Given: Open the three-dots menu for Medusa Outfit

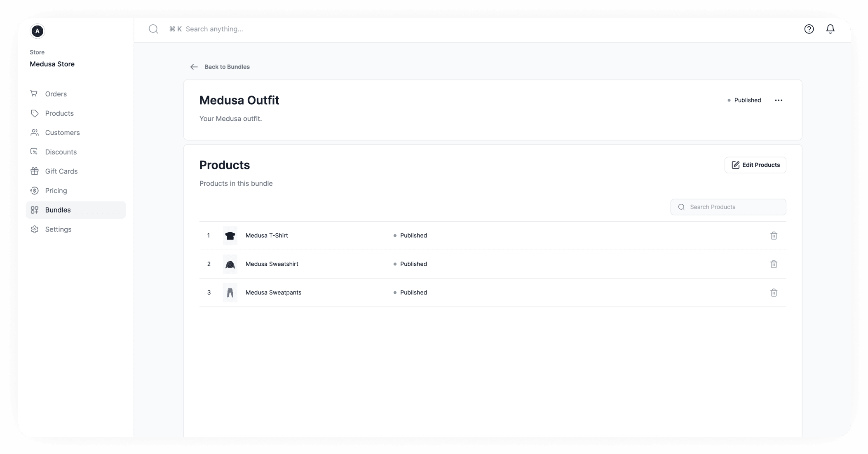Looking at the screenshot, I should (778, 100).
